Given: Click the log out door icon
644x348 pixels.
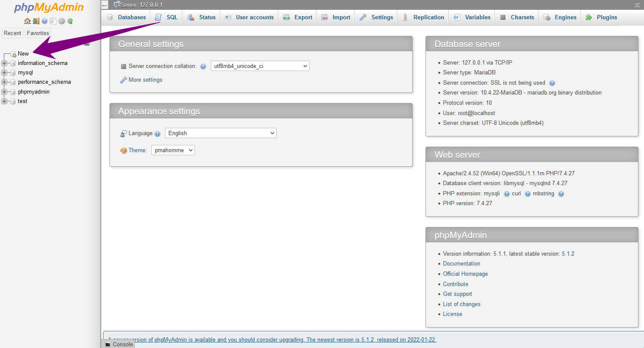Looking at the screenshot, I should pyautogui.click(x=36, y=21).
